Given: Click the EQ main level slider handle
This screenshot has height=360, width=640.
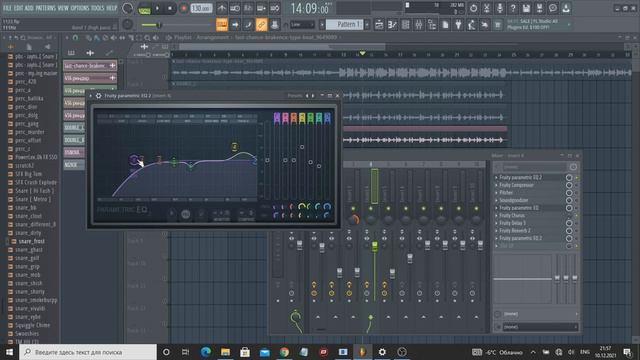Looking at the screenshot, I should tap(267, 160).
